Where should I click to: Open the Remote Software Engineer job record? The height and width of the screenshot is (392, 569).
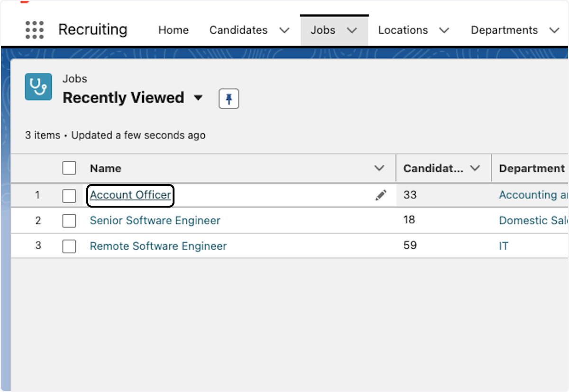pos(158,246)
